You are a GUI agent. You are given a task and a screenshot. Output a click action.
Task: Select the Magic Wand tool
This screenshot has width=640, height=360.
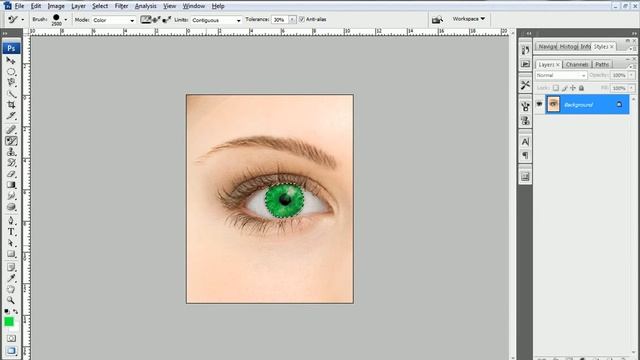point(11,94)
